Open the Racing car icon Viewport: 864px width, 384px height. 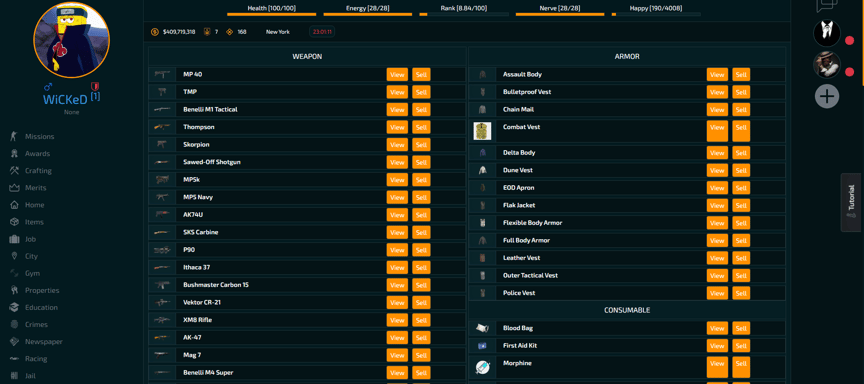[14, 359]
